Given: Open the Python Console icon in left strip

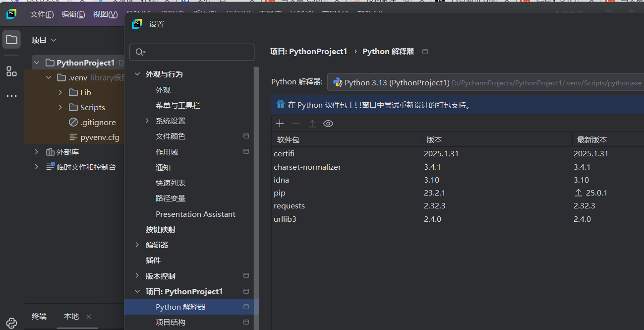Looking at the screenshot, I should pos(11,323).
